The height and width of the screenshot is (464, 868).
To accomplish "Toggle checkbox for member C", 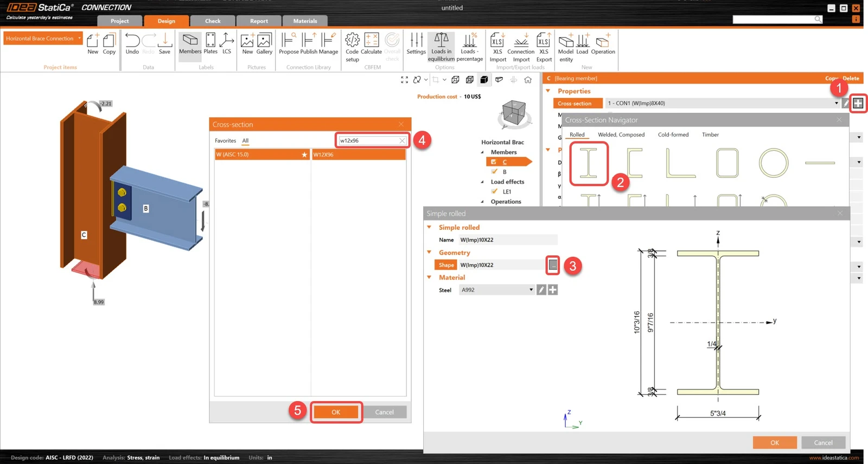I will click(x=494, y=162).
